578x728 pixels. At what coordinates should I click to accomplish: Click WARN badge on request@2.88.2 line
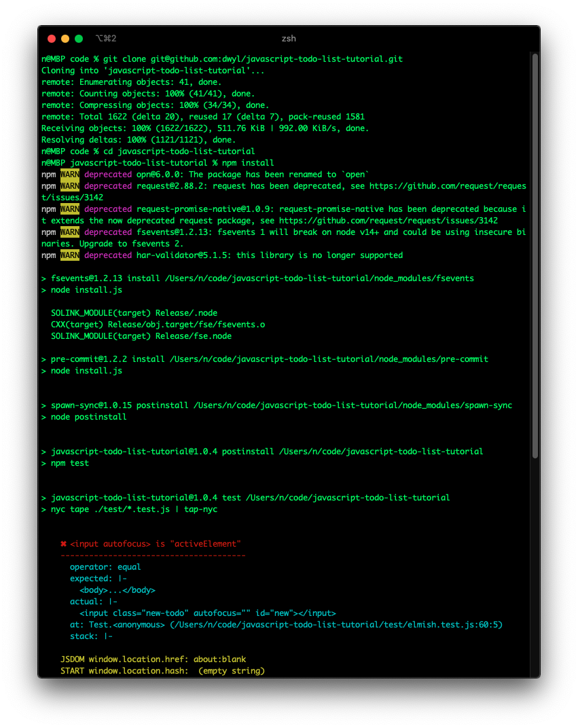[x=70, y=186]
